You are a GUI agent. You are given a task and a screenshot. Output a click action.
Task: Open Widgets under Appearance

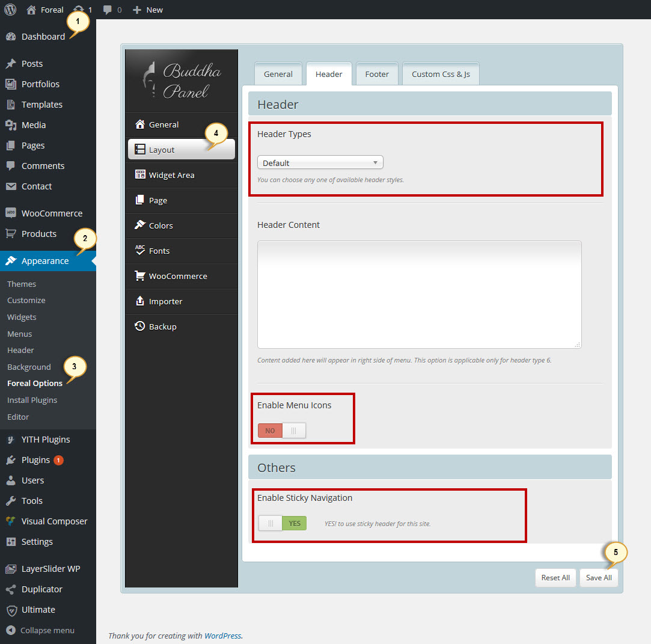pos(22,317)
